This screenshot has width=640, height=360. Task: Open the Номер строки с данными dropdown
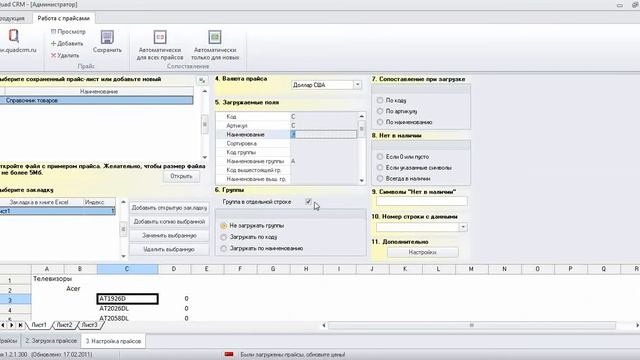[463, 227]
